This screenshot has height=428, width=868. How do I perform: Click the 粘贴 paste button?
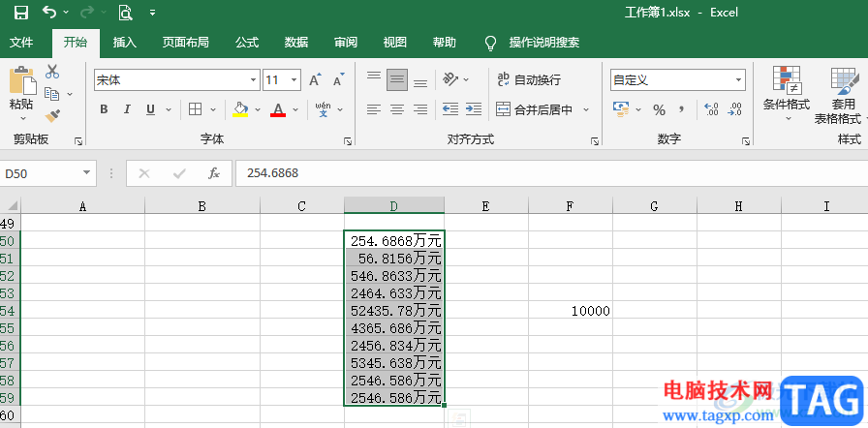coord(22,88)
